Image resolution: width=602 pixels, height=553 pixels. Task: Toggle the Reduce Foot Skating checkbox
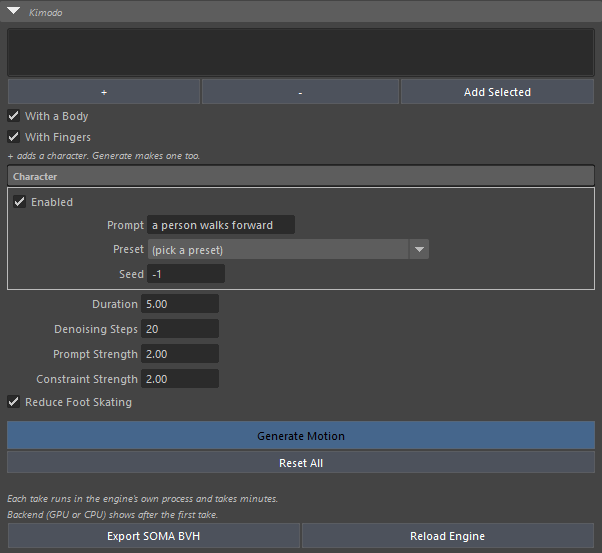click(14, 402)
